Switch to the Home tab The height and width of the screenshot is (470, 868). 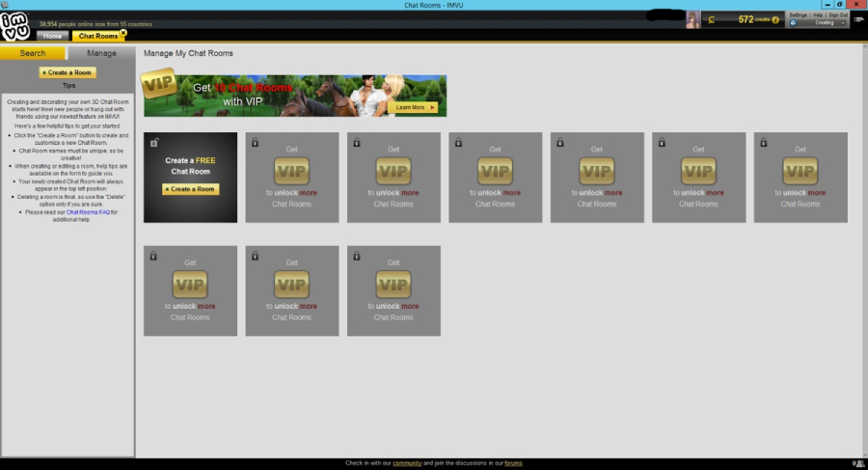(x=53, y=36)
